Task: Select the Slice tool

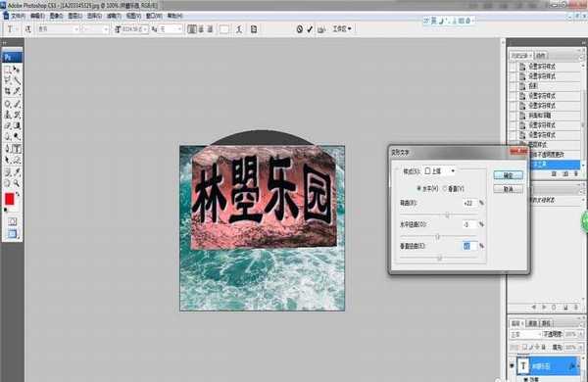Action: pos(17,91)
